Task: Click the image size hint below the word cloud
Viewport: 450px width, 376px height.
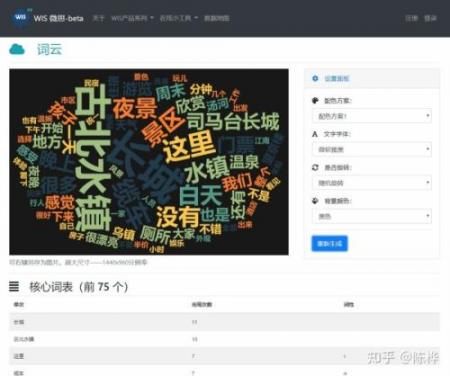Action: coord(78,262)
